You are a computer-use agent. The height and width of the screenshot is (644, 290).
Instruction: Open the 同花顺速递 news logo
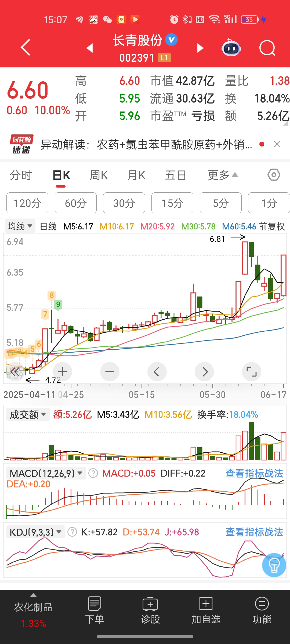point(21,144)
